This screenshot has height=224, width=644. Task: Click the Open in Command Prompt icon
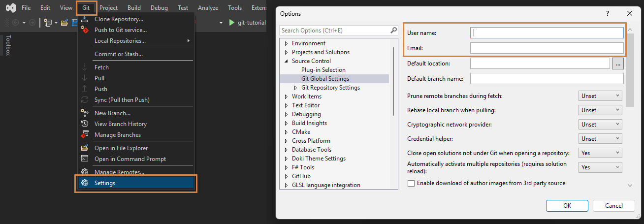[x=85, y=159]
